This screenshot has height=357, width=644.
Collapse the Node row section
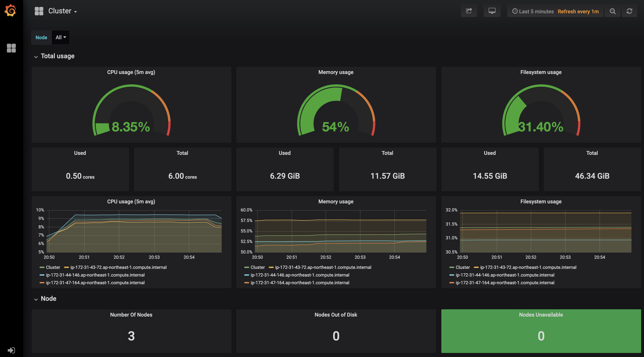tap(49, 299)
